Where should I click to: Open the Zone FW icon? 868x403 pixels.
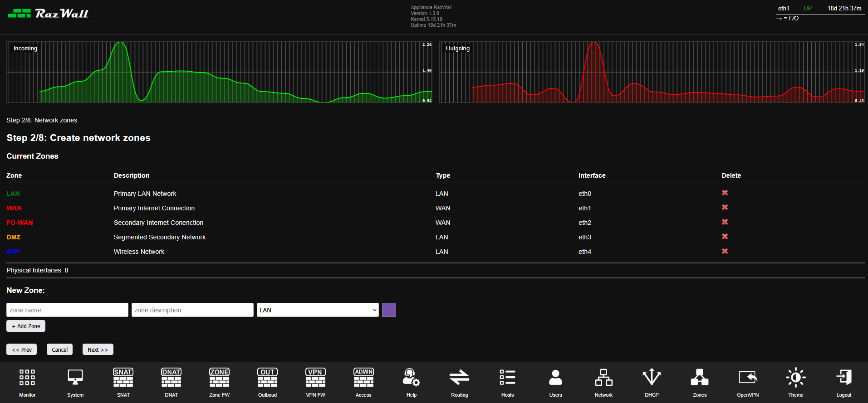pyautogui.click(x=220, y=378)
